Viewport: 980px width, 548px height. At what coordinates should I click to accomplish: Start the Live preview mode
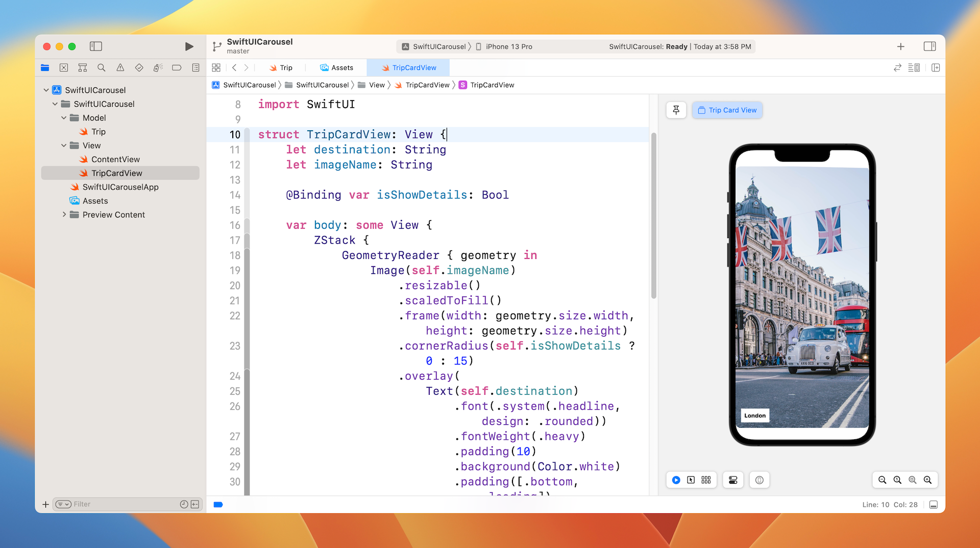[676, 480]
